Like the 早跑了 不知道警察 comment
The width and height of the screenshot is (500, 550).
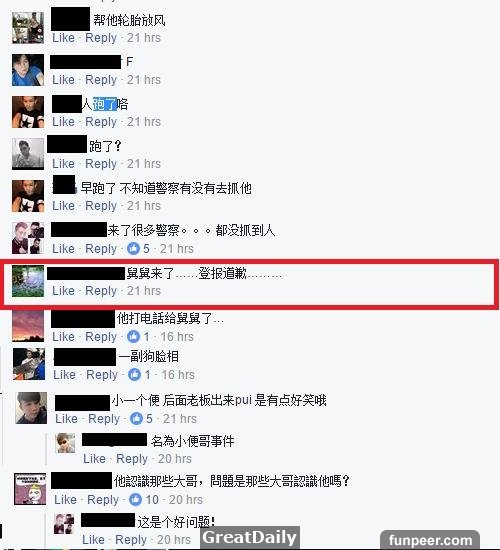pos(64,206)
